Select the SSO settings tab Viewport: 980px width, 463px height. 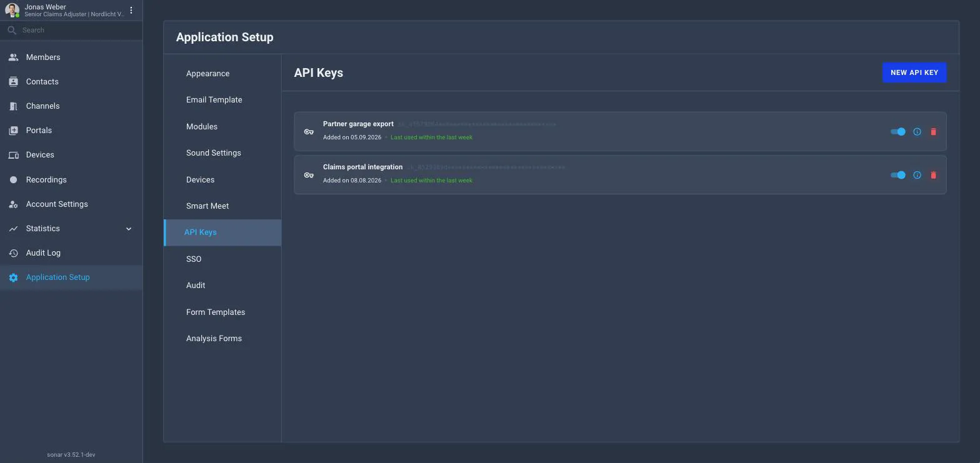pos(222,259)
